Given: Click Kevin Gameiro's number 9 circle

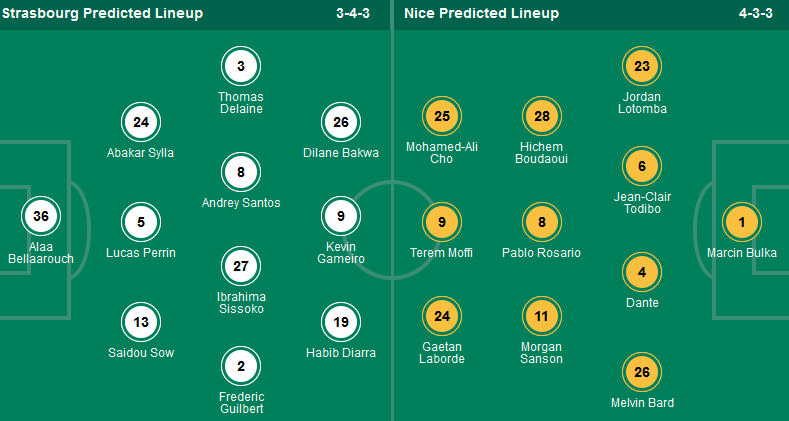Looking at the screenshot, I should [x=341, y=216].
